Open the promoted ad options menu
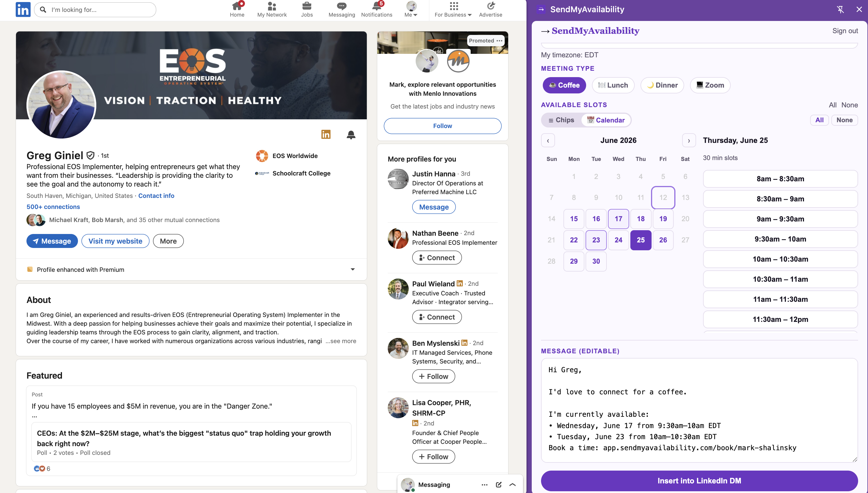Viewport: 868px width, 493px height. (499, 41)
